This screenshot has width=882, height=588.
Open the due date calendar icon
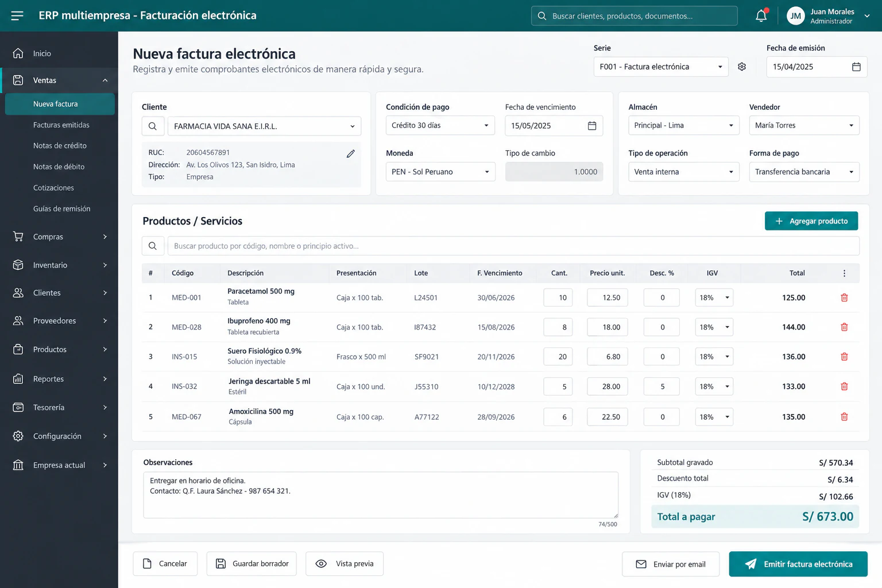(x=592, y=126)
